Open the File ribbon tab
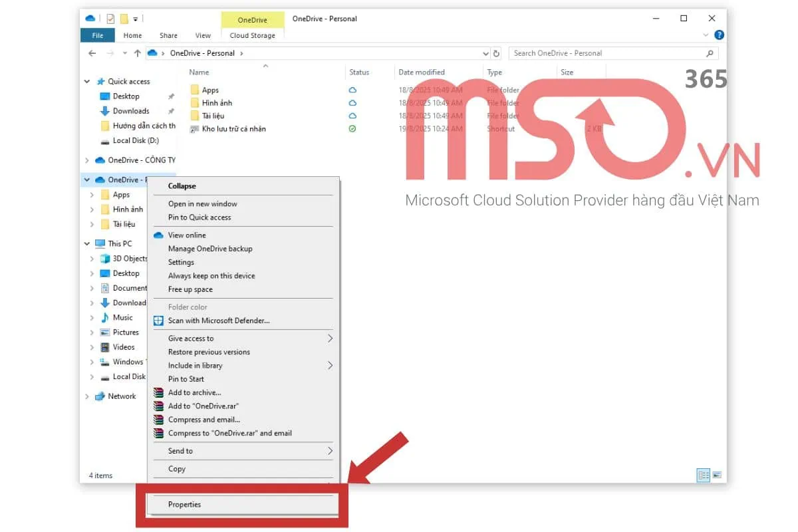The width and height of the screenshot is (798, 532). pos(97,35)
